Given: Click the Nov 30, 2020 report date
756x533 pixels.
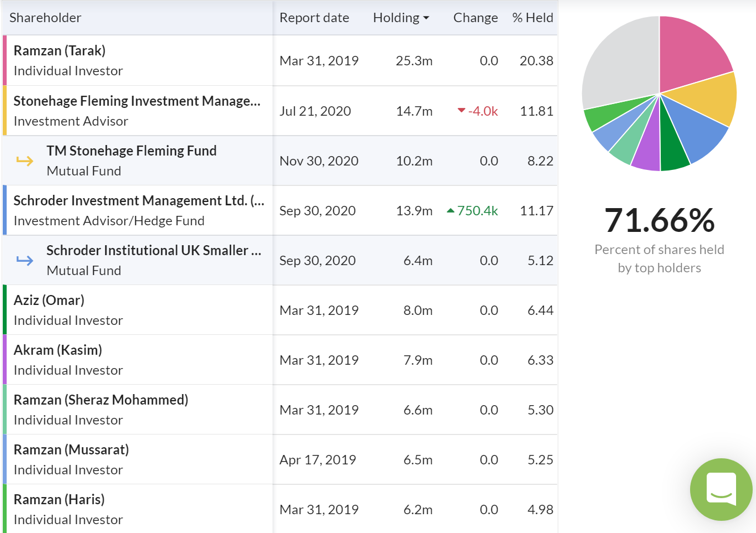Looking at the screenshot, I should [x=319, y=161].
